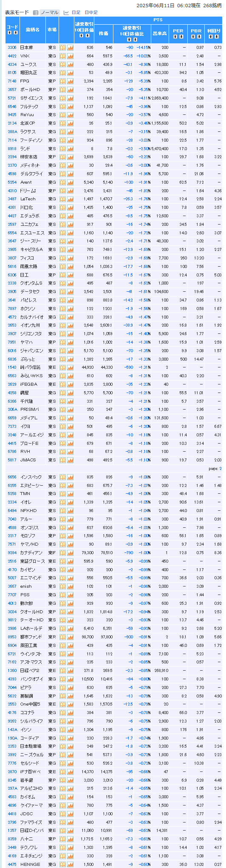
Task: Click PTS header cell
Action: [x=158, y=20]
